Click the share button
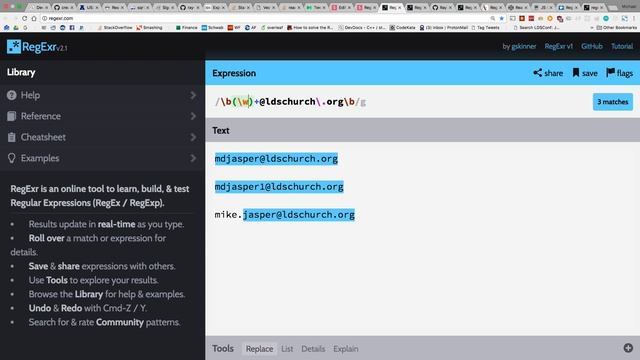The width and height of the screenshot is (640, 360). point(548,73)
